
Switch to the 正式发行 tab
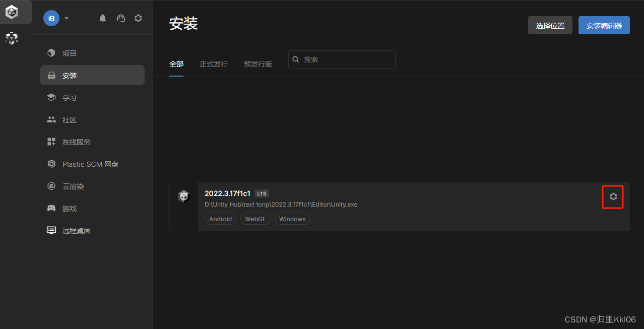coord(213,64)
